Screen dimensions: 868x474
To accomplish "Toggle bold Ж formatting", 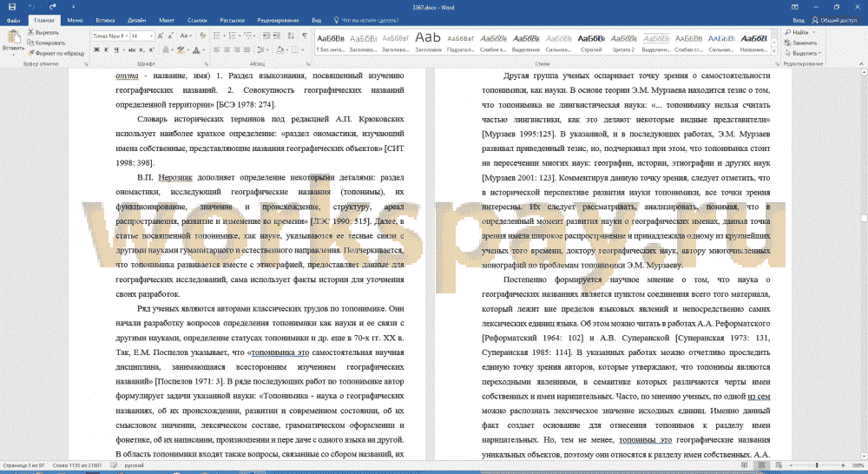I will 96,49.
